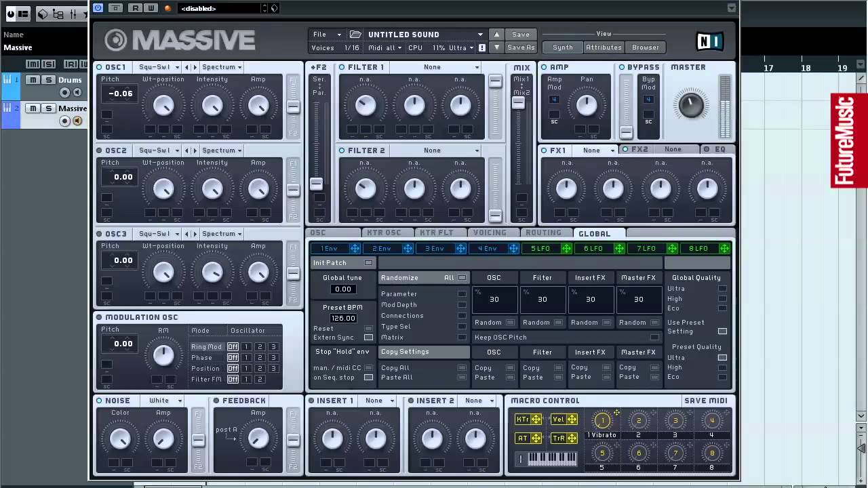Click the KTr macro crosshair icon
Viewport: 868px width, 488px height.
[x=536, y=420]
